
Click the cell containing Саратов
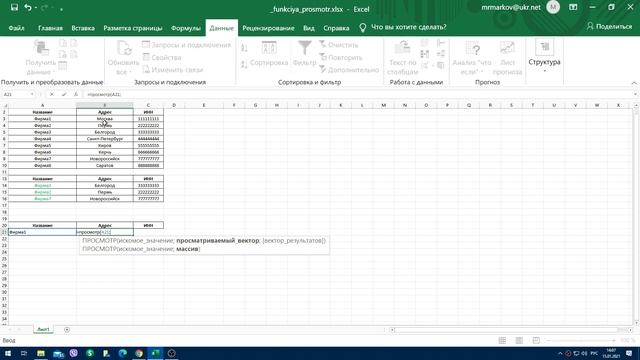(x=104, y=166)
